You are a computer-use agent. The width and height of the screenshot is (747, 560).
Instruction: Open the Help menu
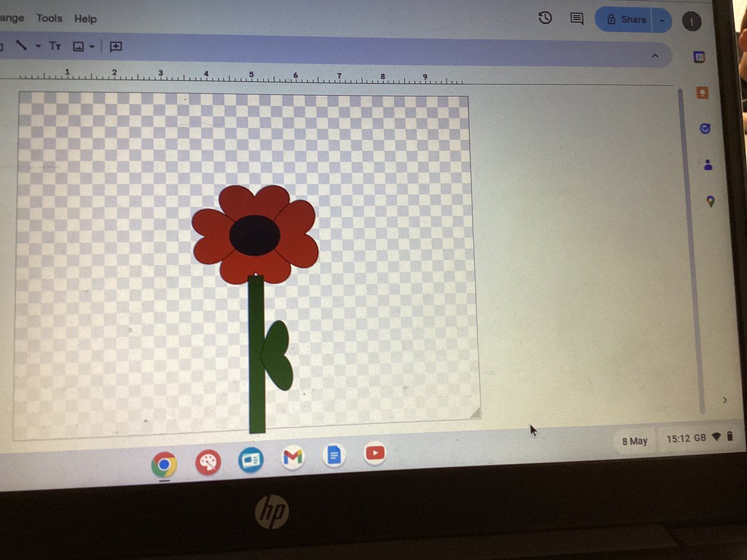click(85, 19)
